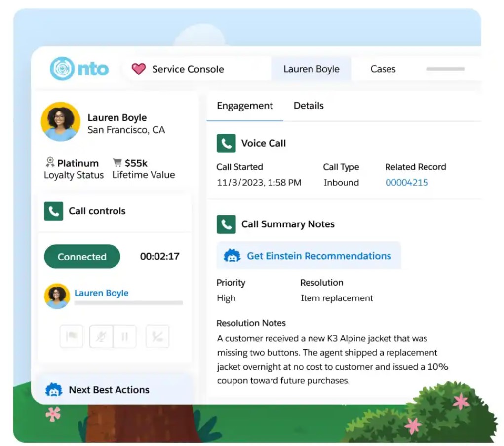
Task: Click the flag call button
Action: (x=72, y=336)
